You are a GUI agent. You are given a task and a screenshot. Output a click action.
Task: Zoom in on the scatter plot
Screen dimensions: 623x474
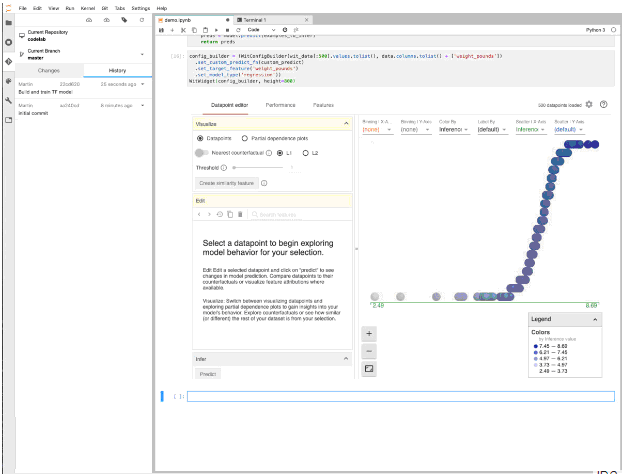click(369, 334)
